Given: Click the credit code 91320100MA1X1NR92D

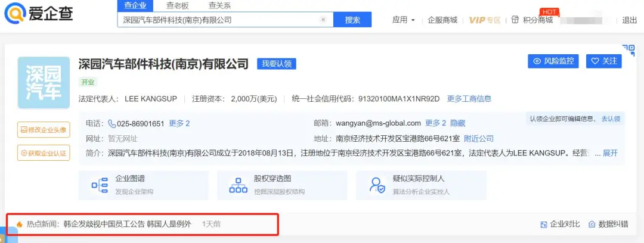Looking at the screenshot, I should [x=399, y=99].
